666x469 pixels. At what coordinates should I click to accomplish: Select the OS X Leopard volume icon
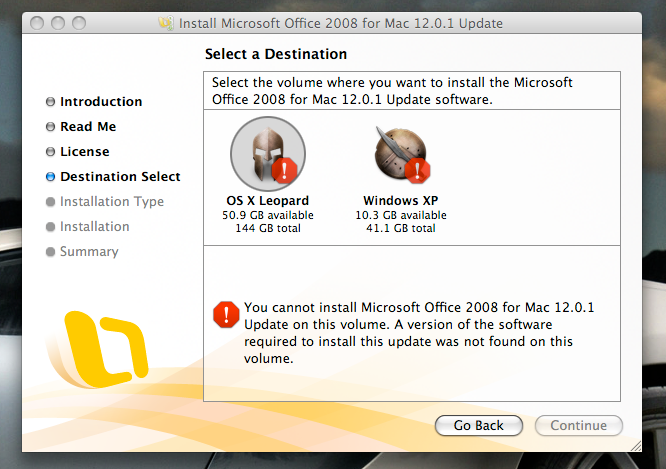click(x=268, y=154)
